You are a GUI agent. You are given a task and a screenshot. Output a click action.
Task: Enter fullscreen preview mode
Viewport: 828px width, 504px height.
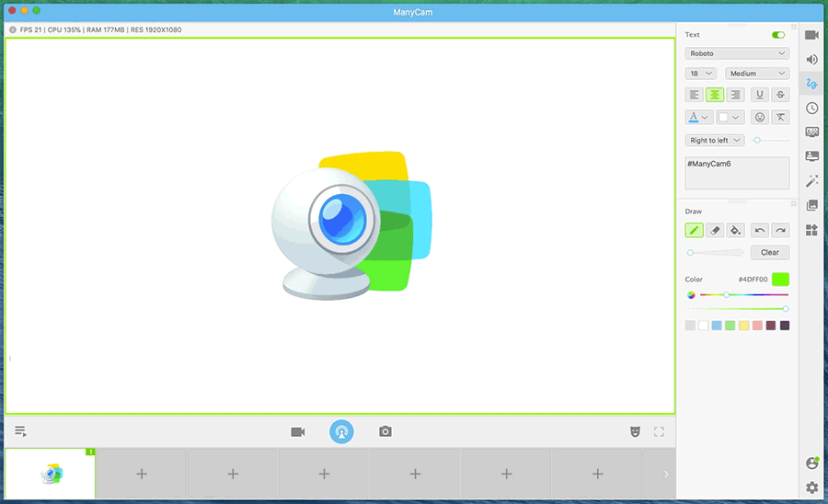(659, 431)
